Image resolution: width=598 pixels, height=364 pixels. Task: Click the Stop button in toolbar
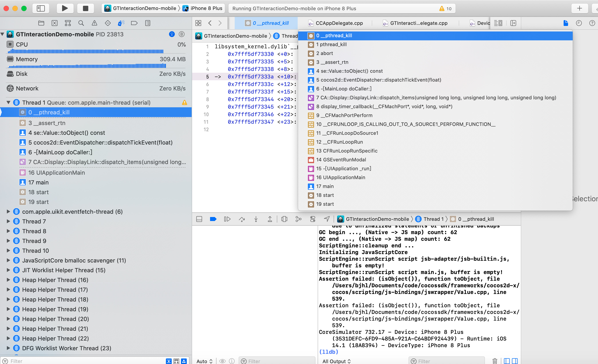point(85,8)
